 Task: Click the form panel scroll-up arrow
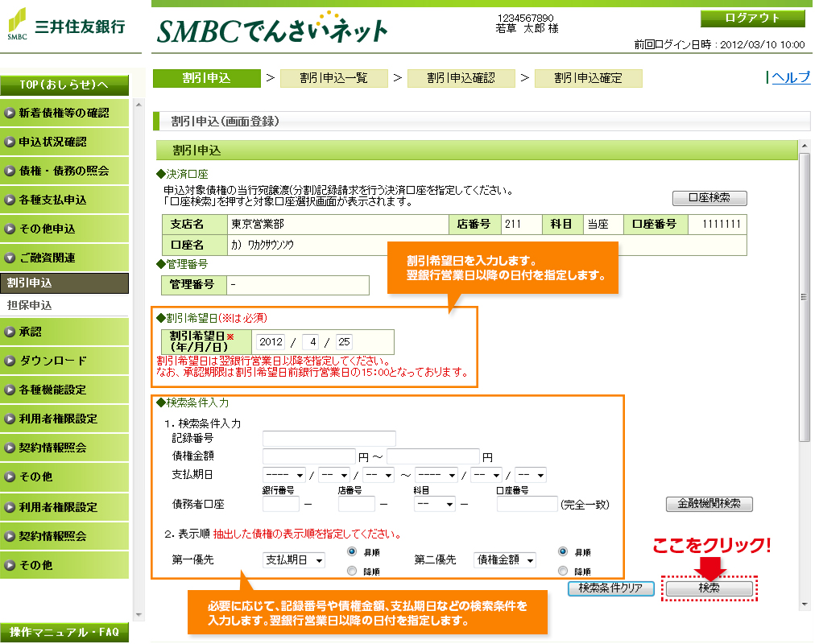tap(805, 146)
